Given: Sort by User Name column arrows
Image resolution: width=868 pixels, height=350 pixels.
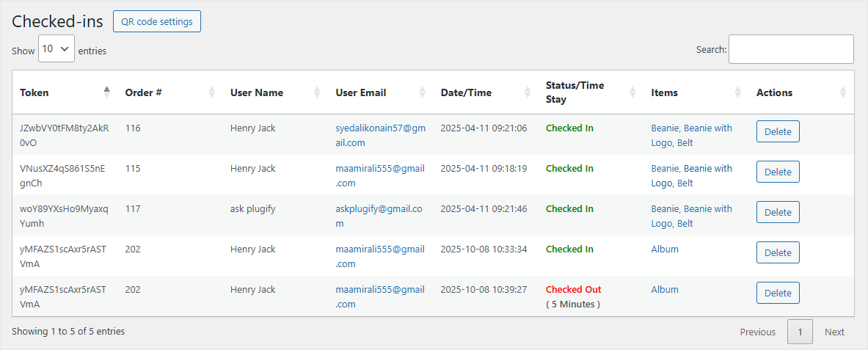Looking at the screenshot, I should (x=318, y=92).
